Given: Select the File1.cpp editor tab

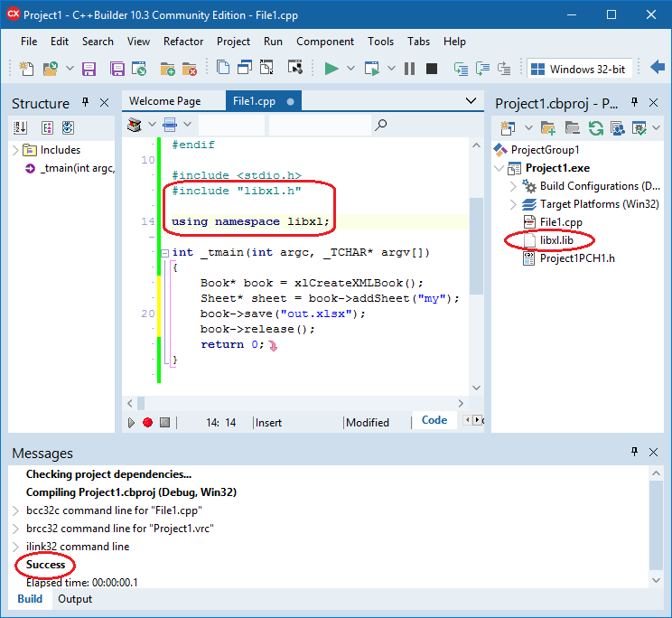Looking at the screenshot, I should click(263, 101).
